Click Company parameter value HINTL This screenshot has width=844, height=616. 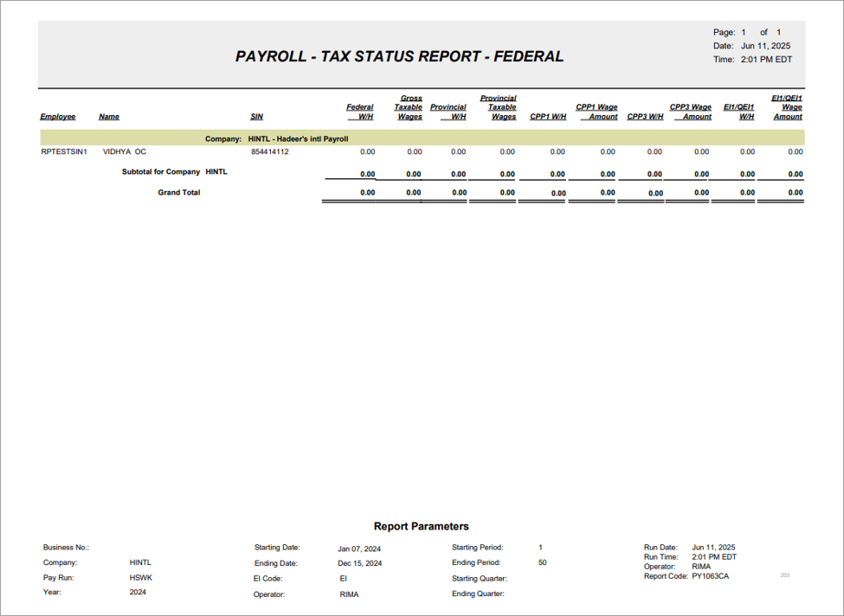(x=140, y=562)
